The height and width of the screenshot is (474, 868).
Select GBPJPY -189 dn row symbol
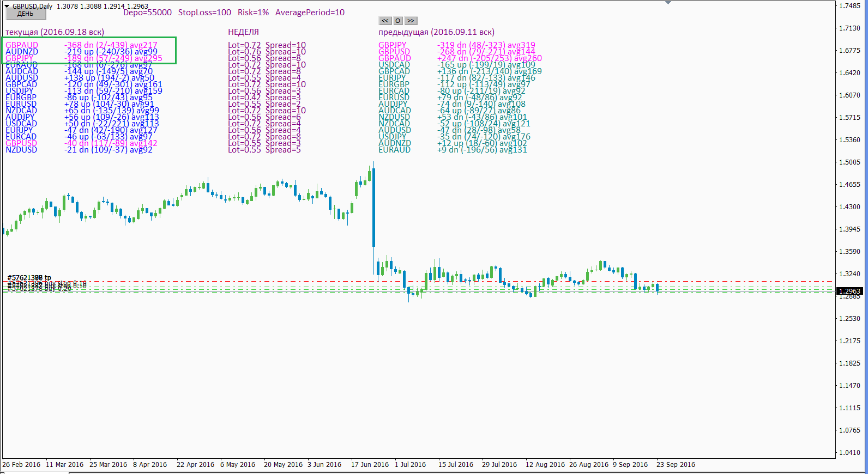pos(20,58)
